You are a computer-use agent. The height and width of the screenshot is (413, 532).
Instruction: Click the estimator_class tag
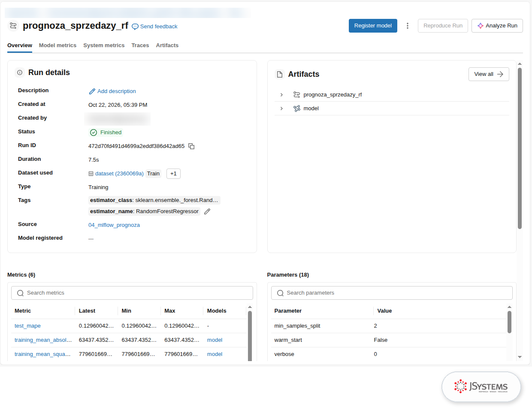click(154, 200)
